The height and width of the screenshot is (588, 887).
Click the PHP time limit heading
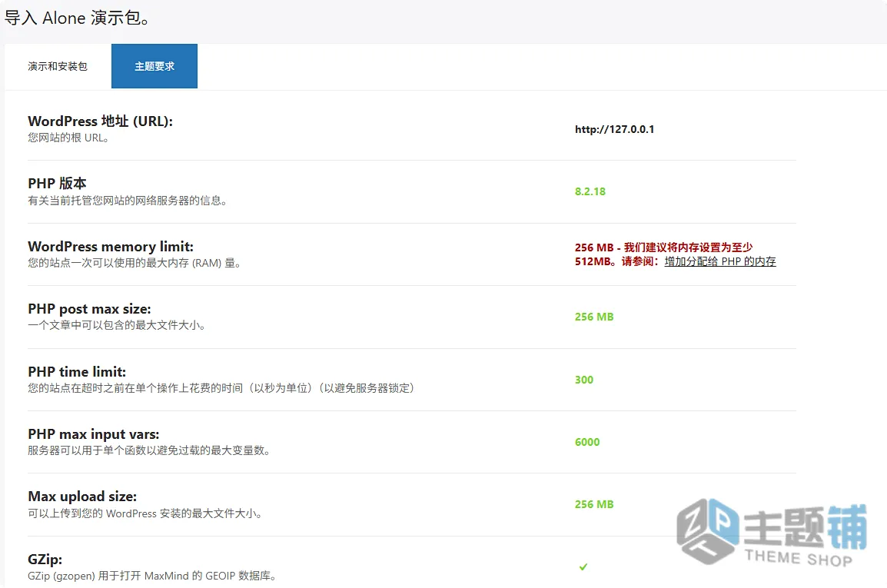click(77, 372)
